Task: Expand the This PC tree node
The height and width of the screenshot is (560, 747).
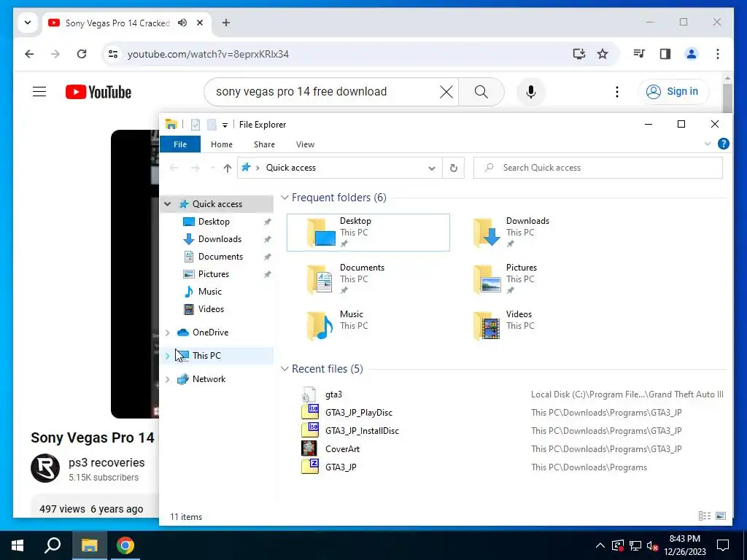Action: tap(168, 356)
